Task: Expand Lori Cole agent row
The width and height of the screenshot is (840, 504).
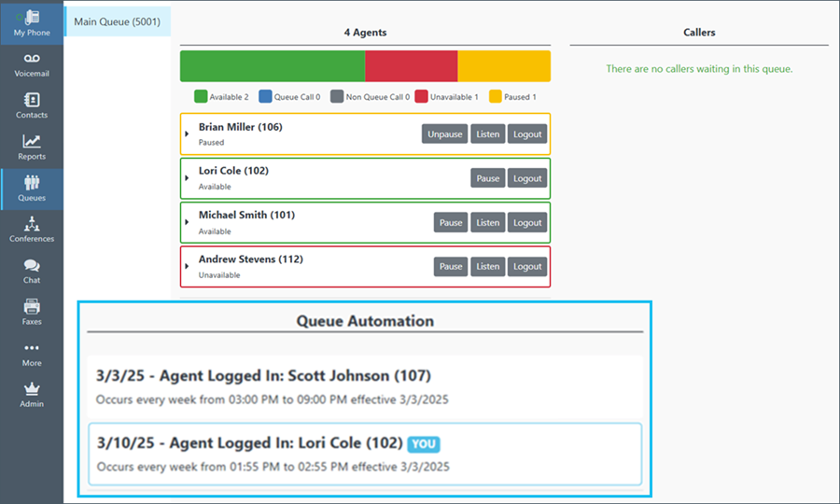Action: [x=188, y=178]
